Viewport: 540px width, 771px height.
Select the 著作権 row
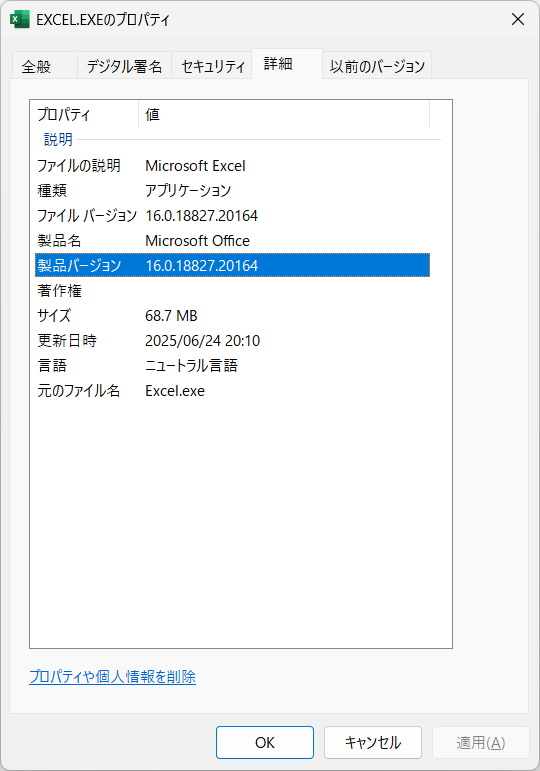232,291
